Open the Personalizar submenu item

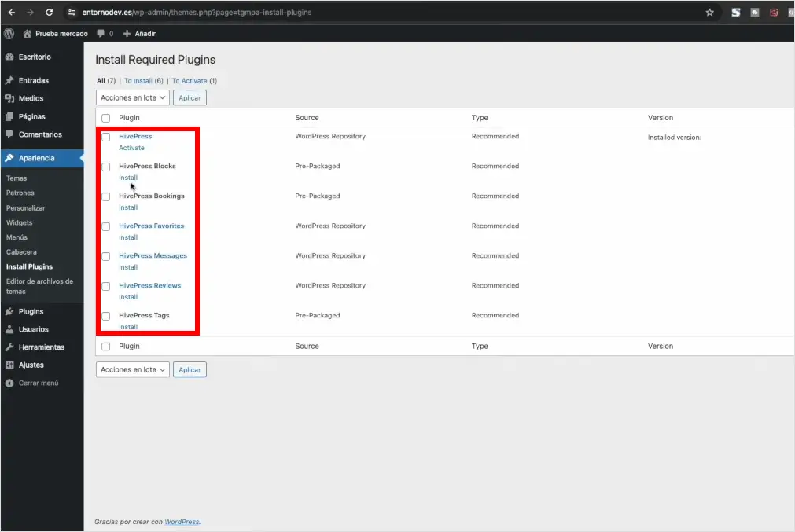(x=25, y=208)
